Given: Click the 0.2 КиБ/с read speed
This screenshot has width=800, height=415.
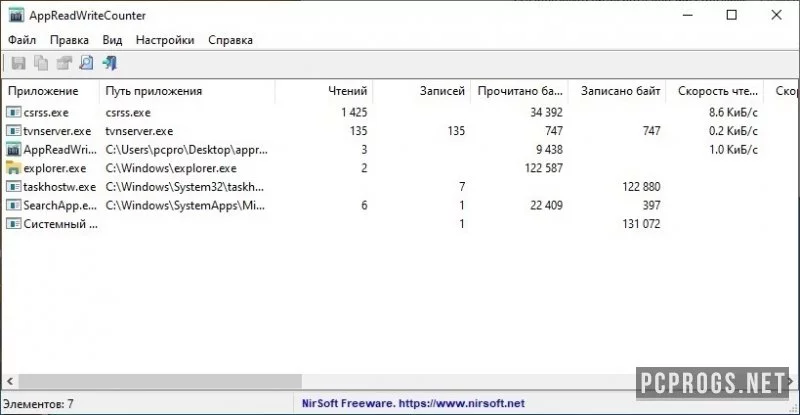Looking at the screenshot, I should coord(733,131).
